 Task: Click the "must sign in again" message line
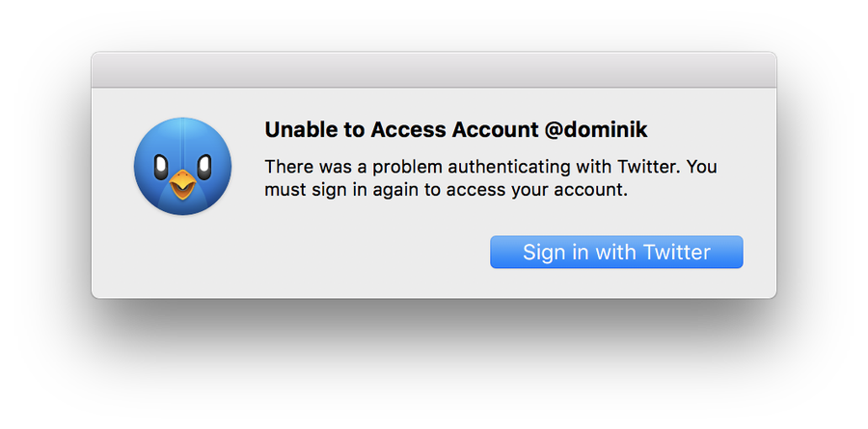coord(446,190)
